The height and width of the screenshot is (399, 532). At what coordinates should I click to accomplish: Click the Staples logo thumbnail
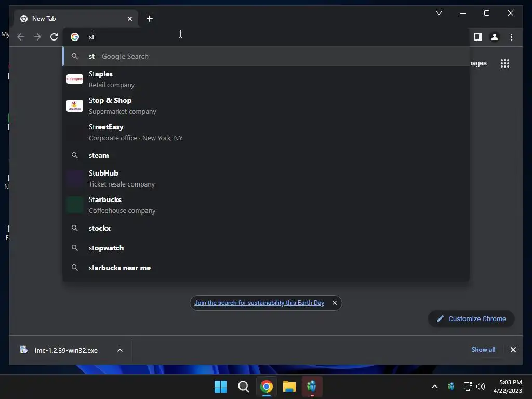[75, 79]
